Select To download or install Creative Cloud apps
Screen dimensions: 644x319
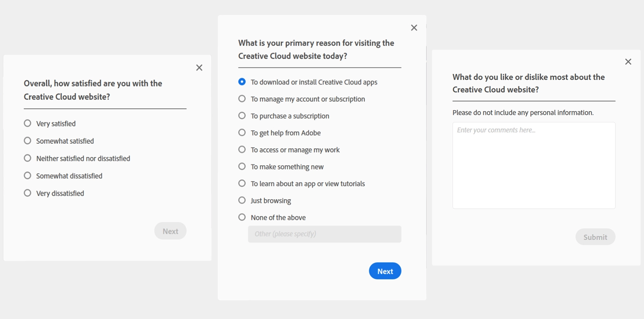[x=242, y=82]
